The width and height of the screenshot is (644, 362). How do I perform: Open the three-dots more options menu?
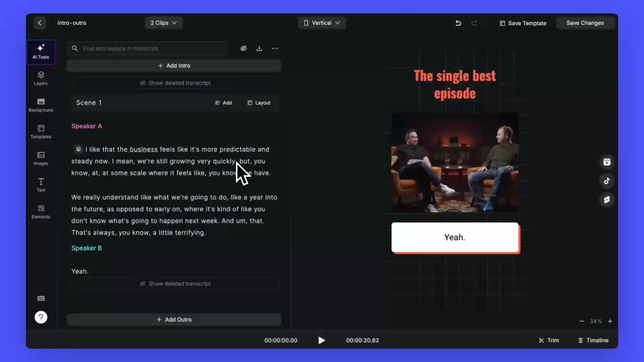(x=275, y=48)
